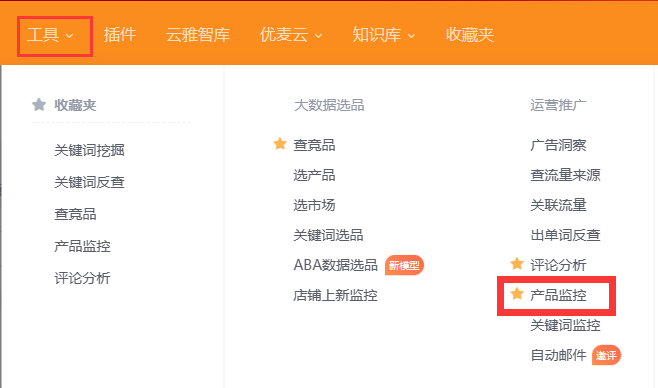Image resolution: width=658 pixels, height=388 pixels.
Task: Unfavorite 评论分析 via its orange star
Action: tap(517, 264)
